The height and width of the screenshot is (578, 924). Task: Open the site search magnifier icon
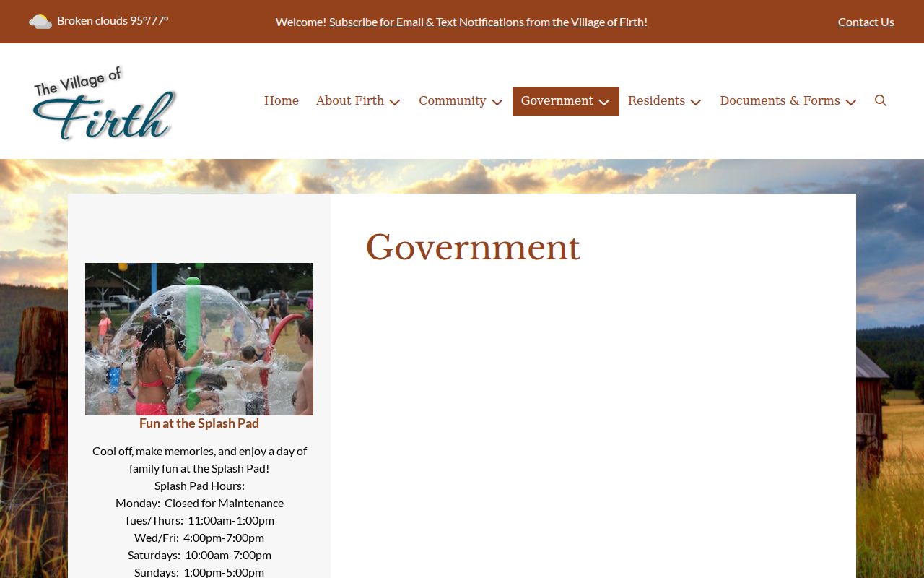[880, 100]
